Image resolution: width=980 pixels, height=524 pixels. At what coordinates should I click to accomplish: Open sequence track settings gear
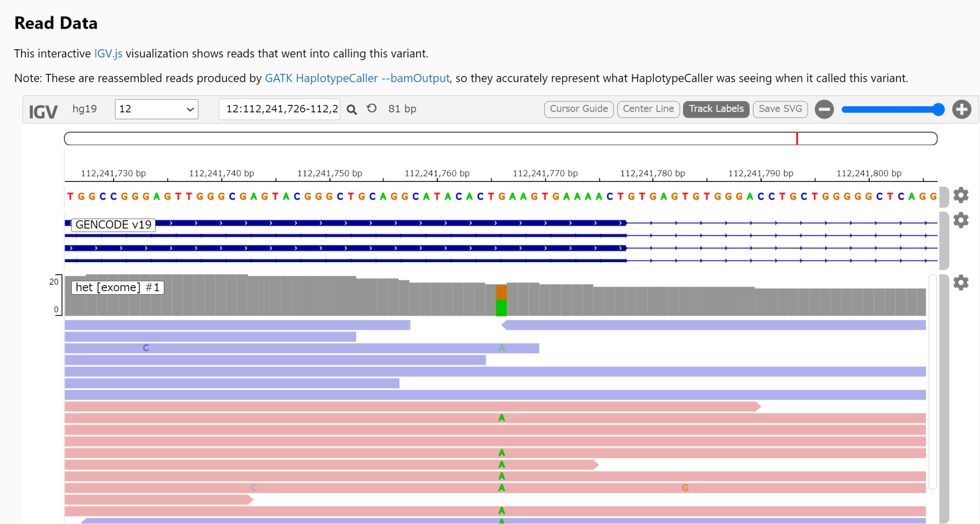pyautogui.click(x=960, y=195)
